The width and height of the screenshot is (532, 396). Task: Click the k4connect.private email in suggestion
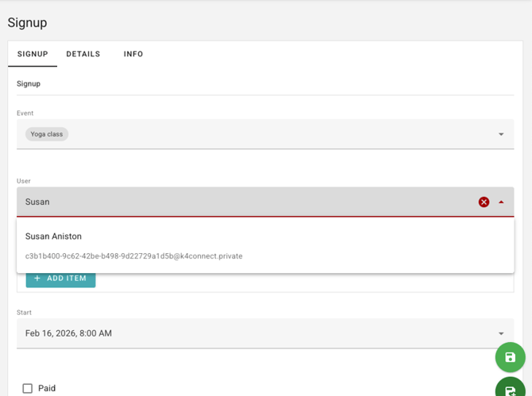coord(133,256)
